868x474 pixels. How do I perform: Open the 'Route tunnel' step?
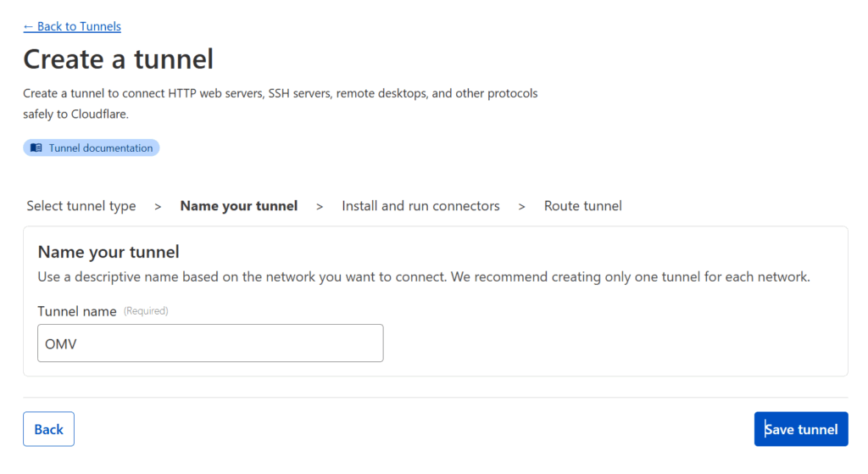583,206
